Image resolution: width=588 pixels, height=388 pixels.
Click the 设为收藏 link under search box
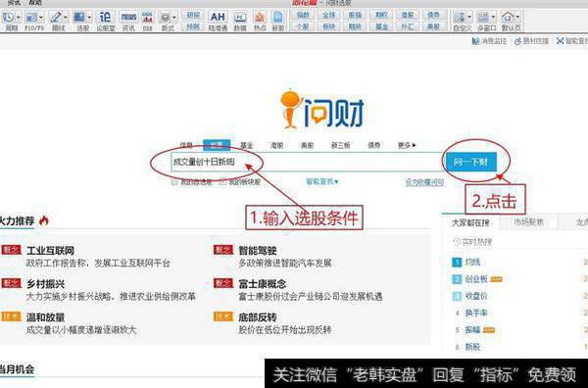point(424,182)
